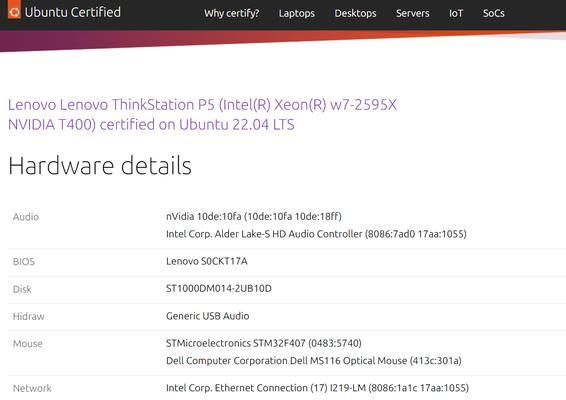566x400 pixels.
Task: Click the Generic USB Audio hidraw entry
Action: [x=208, y=316]
